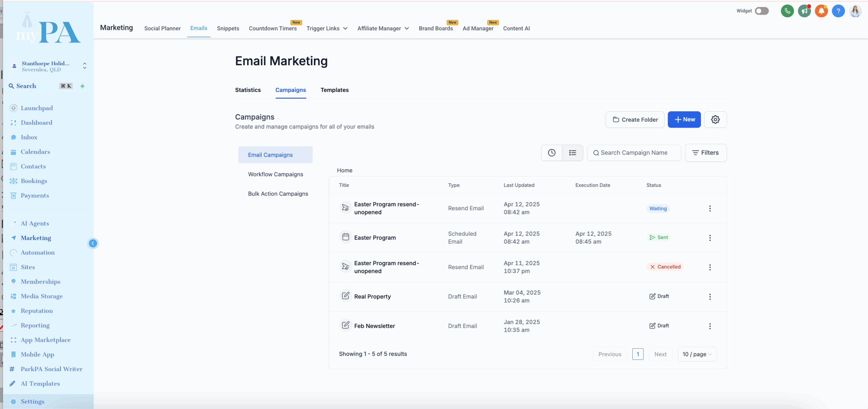This screenshot has height=409, width=868.
Task: Open Media Storage in sidebar
Action: point(42,296)
